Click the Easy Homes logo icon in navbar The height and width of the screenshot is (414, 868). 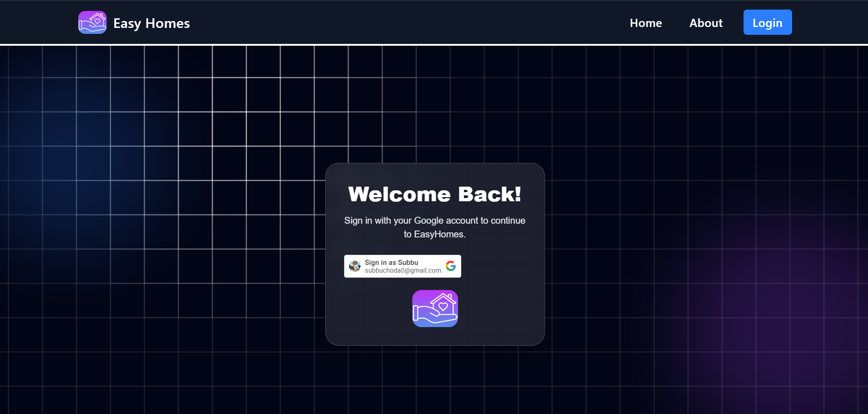(92, 22)
